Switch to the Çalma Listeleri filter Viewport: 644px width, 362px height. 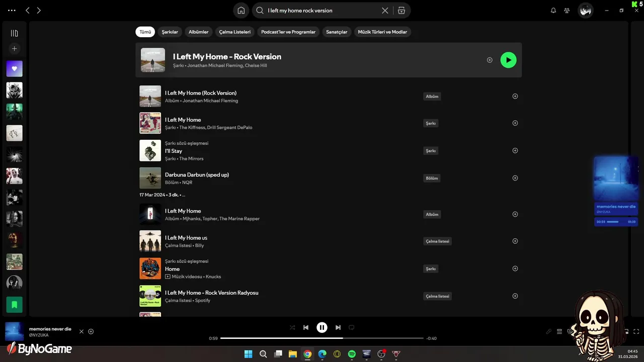234,32
